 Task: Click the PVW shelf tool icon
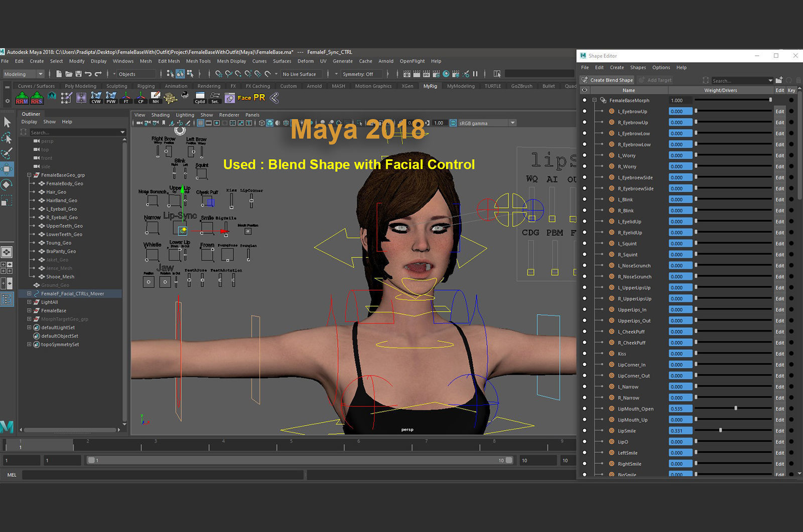point(111,97)
